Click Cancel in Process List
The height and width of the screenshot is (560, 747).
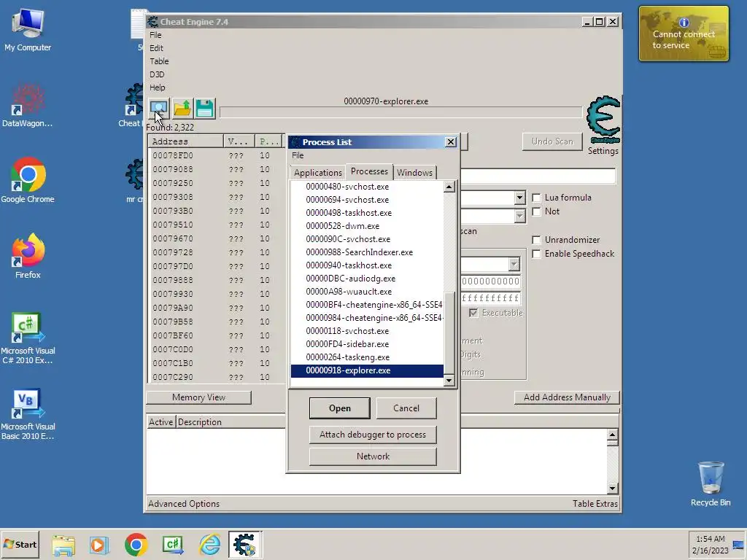406,408
